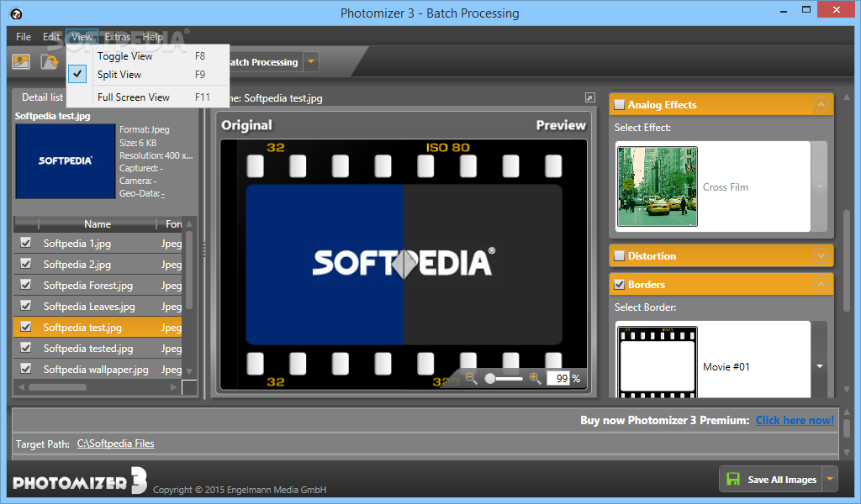Image resolution: width=861 pixels, height=504 pixels.
Task: Click the Photomizer app icon in title bar
Action: [x=16, y=13]
